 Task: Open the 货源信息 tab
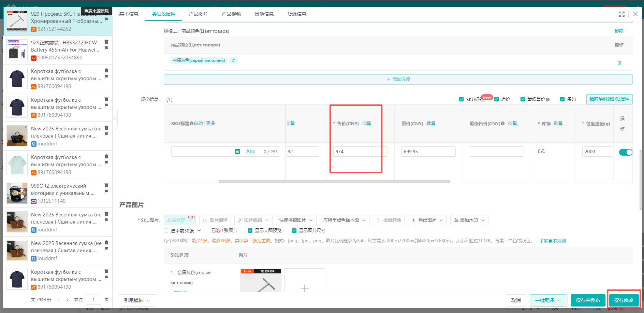(x=296, y=14)
